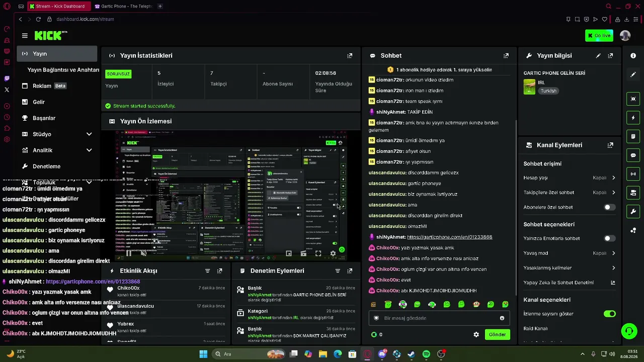Switch to Gartic Phone browser tab
This screenshot has height=362, width=644.
[x=123, y=7]
